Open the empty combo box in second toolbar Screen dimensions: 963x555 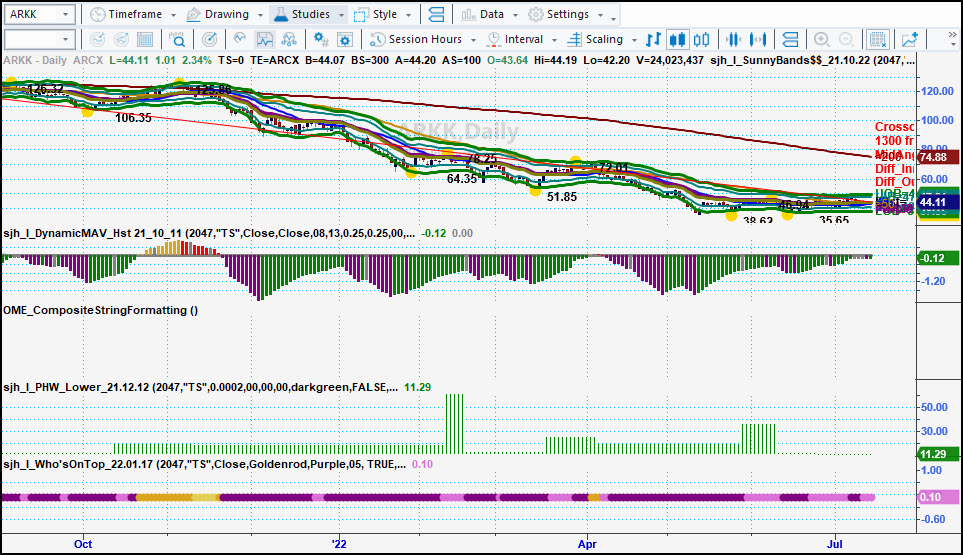click(x=39, y=39)
